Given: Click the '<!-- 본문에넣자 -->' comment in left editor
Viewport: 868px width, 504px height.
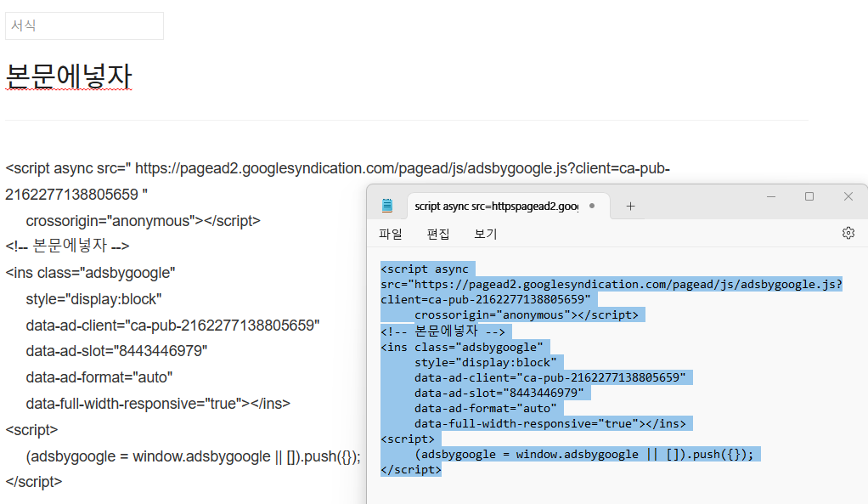Looking at the screenshot, I should (67, 246).
